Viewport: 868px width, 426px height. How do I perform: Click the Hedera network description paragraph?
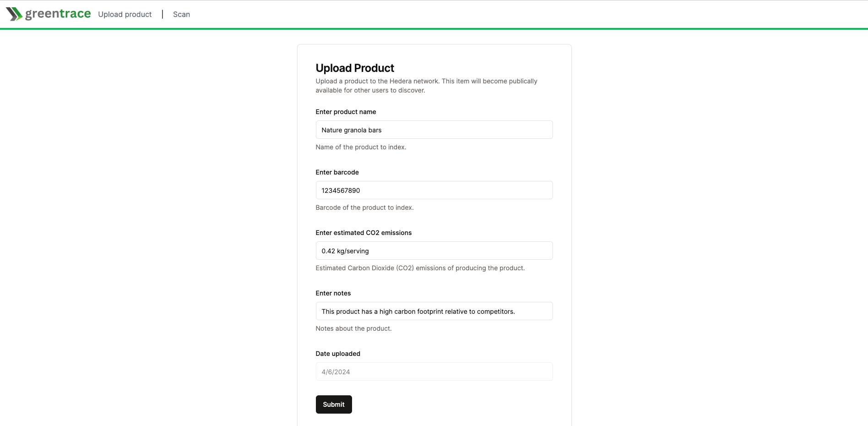(426, 86)
